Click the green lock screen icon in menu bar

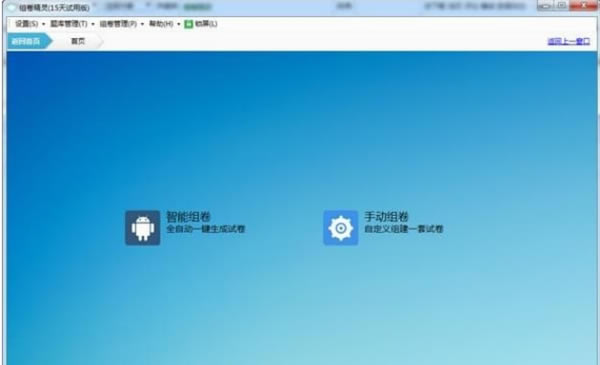pos(189,24)
